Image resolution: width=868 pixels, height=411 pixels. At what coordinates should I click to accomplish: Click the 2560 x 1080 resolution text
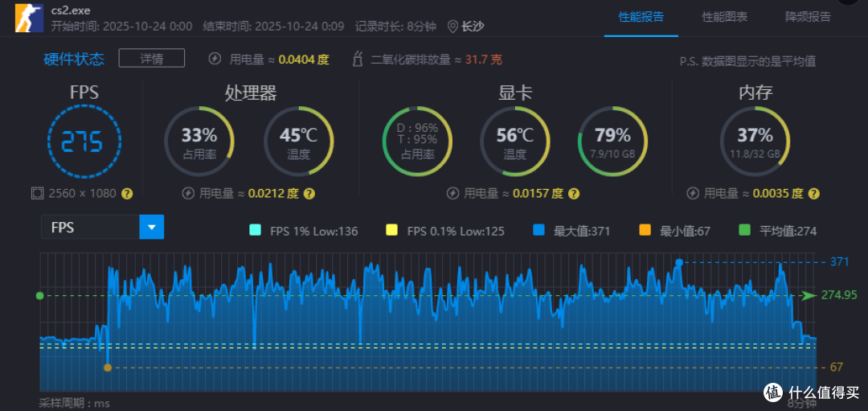click(83, 193)
